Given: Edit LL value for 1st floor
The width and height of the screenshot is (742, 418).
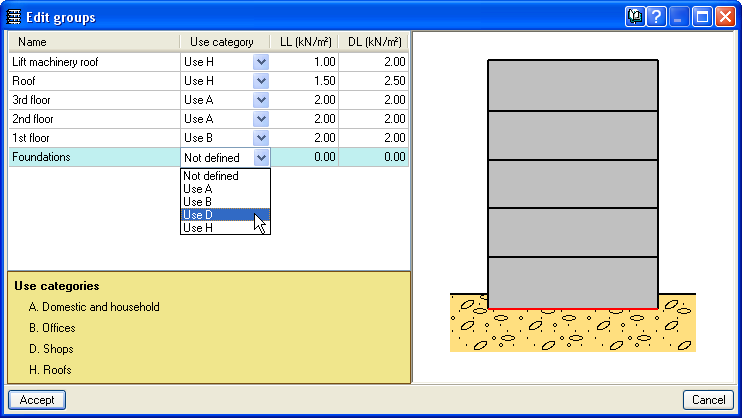Looking at the screenshot, I should click(305, 138).
